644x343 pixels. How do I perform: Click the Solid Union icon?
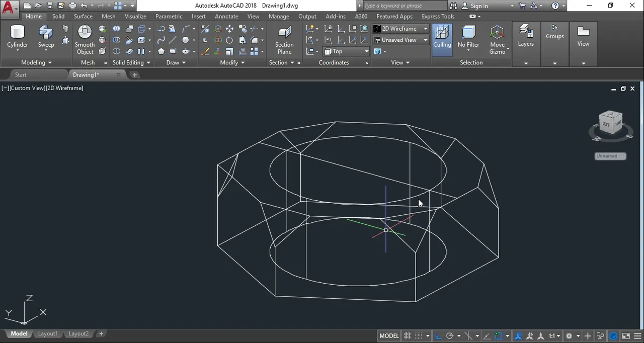pyautogui.click(x=116, y=29)
